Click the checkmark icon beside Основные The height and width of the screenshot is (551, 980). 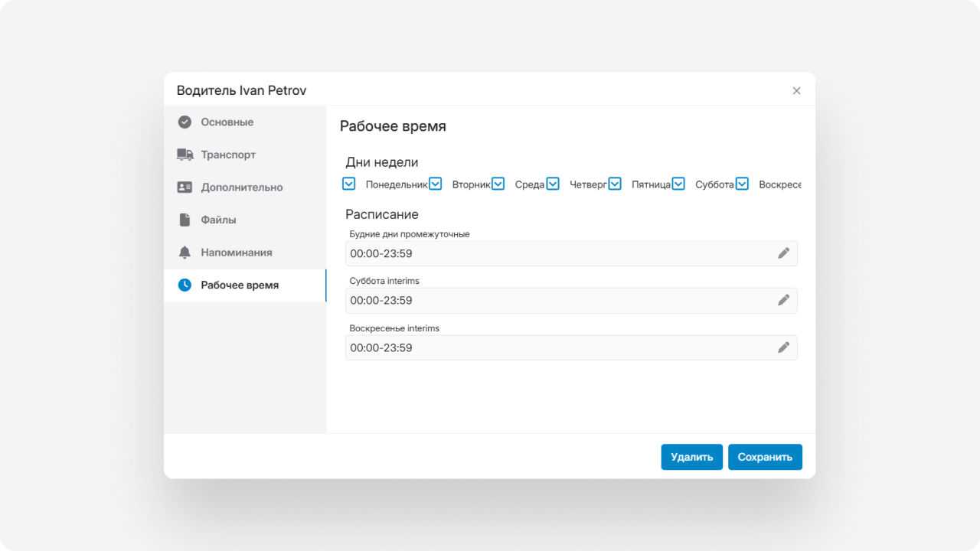click(x=185, y=122)
